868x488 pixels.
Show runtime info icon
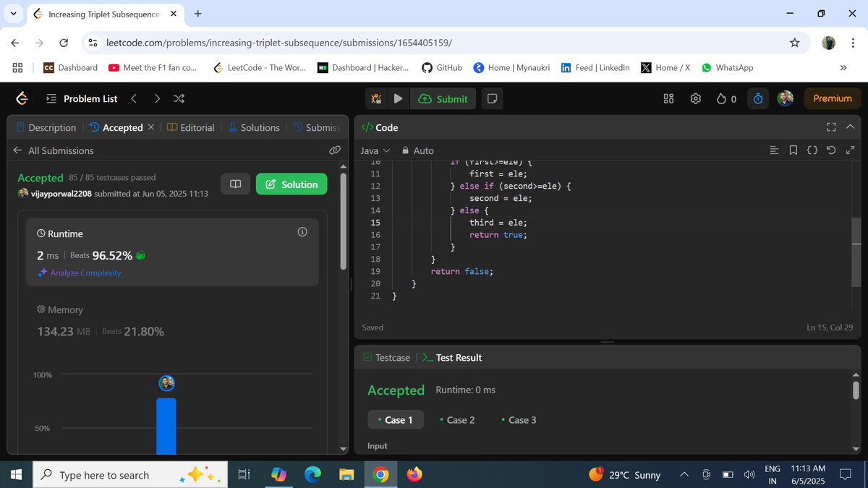[302, 232]
